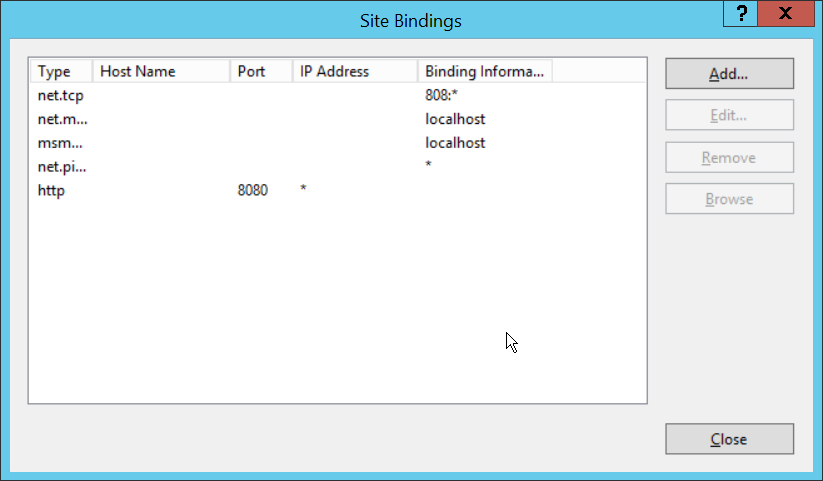
Task: Click the 808:* binding information cell
Action: (x=441, y=95)
